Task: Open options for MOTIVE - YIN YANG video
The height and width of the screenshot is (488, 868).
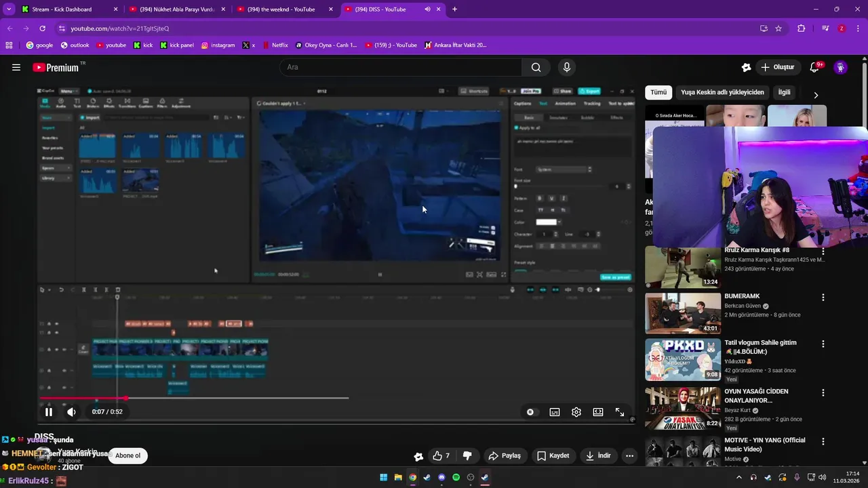Action: (x=823, y=441)
